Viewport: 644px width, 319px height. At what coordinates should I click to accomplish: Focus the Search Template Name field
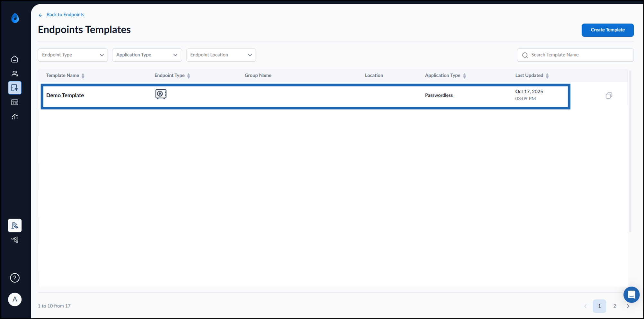(575, 55)
